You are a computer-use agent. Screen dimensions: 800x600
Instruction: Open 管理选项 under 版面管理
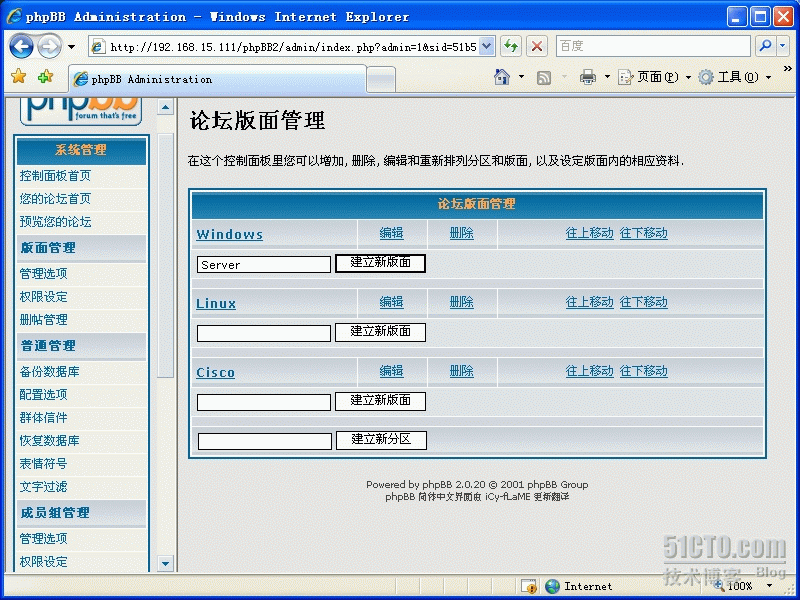(x=43, y=274)
